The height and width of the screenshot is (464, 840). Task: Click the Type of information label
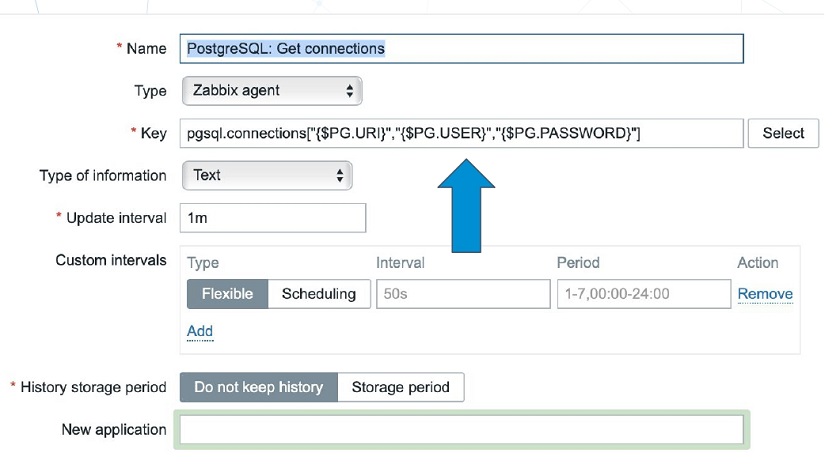[103, 176]
